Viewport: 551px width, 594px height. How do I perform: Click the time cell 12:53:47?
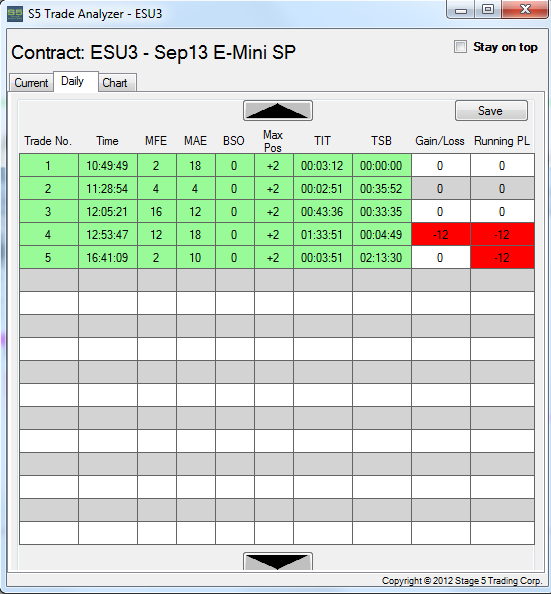pyautogui.click(x=108, y=234)
